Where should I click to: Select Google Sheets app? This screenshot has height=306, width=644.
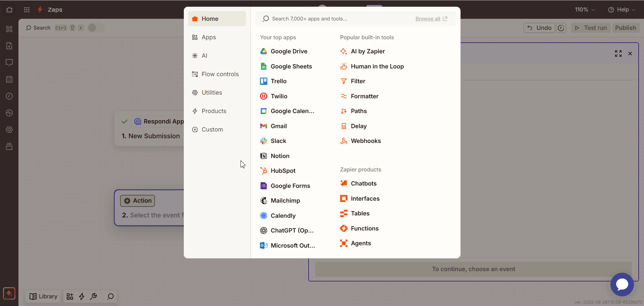tap(286, 66)
